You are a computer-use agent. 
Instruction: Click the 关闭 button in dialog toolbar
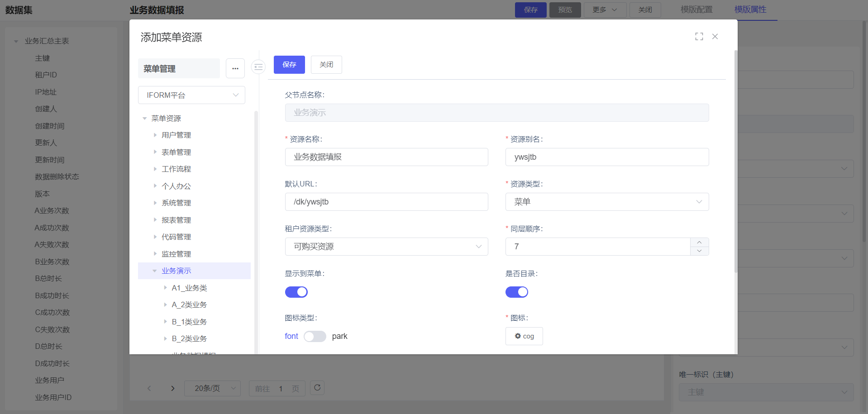pyautogui.click(x=326, y=65)
